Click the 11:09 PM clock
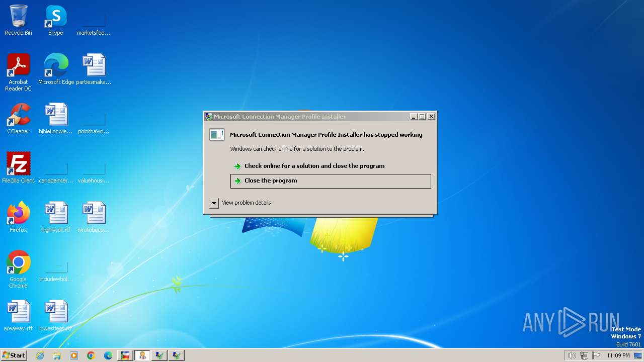The image size is (644, 362). coord(618,355)
